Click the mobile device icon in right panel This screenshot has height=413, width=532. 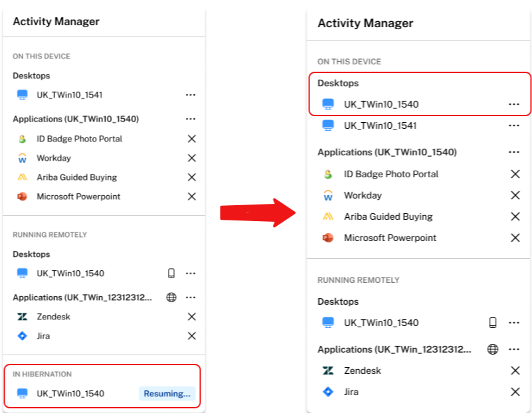tap(493, 323)
